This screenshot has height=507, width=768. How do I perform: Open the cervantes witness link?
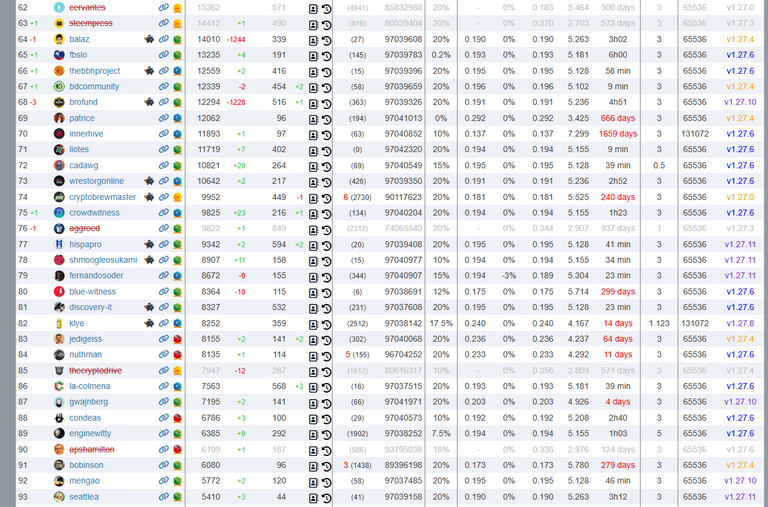coord(87,8)
